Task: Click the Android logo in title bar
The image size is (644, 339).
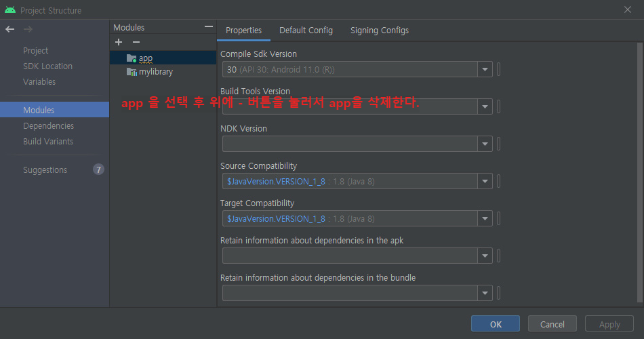Action: tap(10, 10)
